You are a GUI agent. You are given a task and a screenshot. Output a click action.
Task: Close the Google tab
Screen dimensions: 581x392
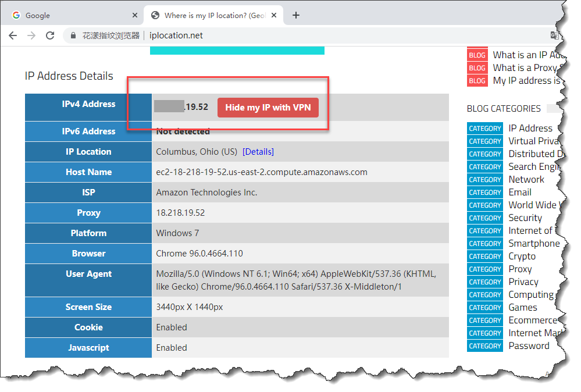tap(135, 15)
